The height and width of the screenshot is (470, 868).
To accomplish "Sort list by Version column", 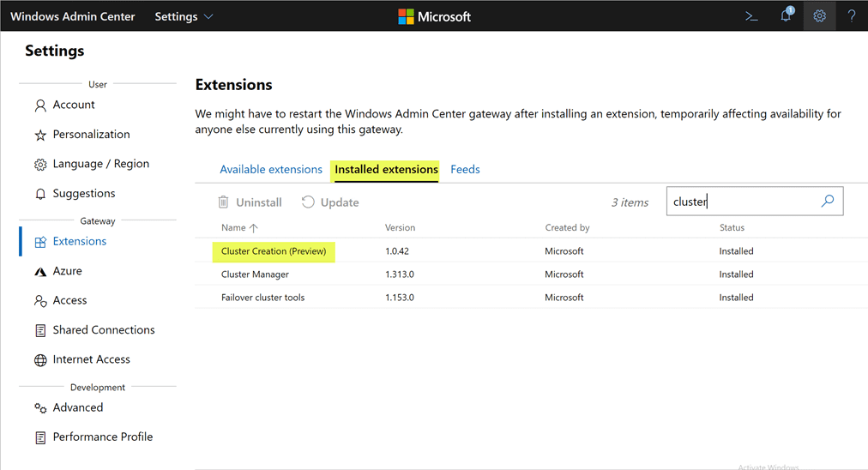I will [x=400, y=228].
